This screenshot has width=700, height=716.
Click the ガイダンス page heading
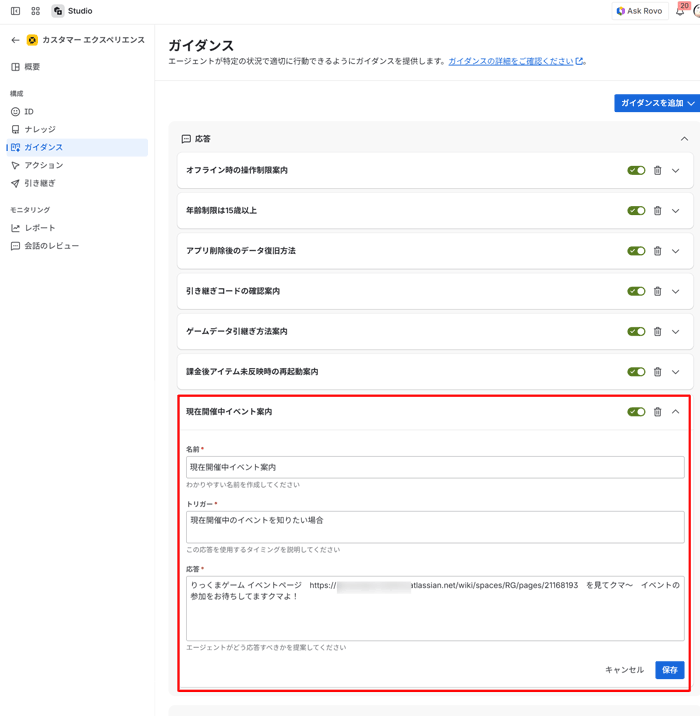[x=201, y=46]
